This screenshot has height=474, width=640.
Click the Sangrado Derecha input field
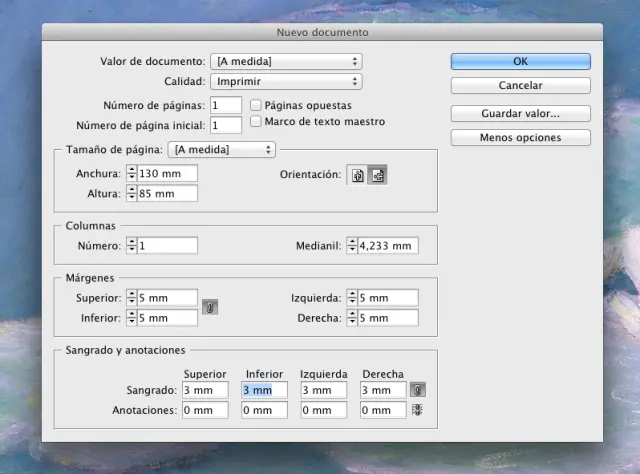pyautogui.click(x=383, y=390)
